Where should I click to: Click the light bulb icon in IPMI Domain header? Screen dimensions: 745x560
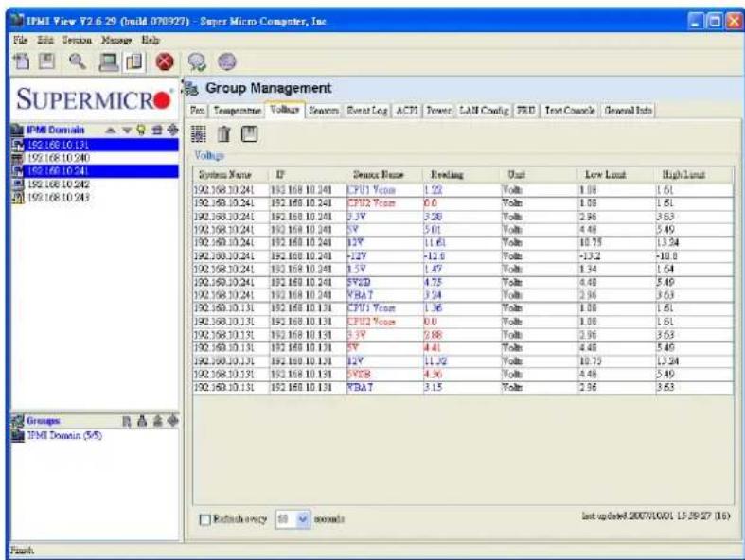pos(141,130)
